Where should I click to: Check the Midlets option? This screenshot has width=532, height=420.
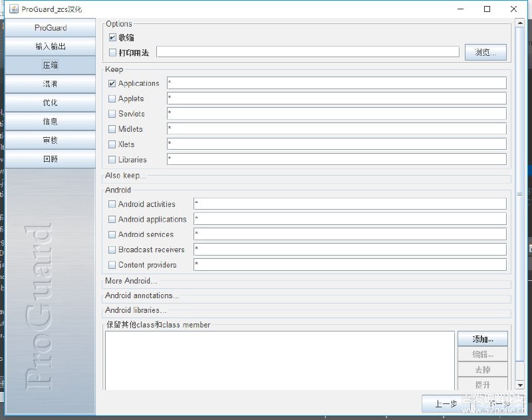[x=112, y=129]
